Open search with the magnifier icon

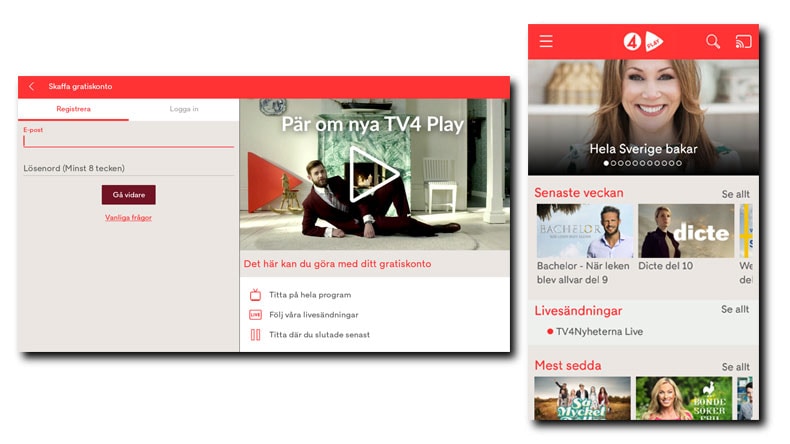(713, 42)
